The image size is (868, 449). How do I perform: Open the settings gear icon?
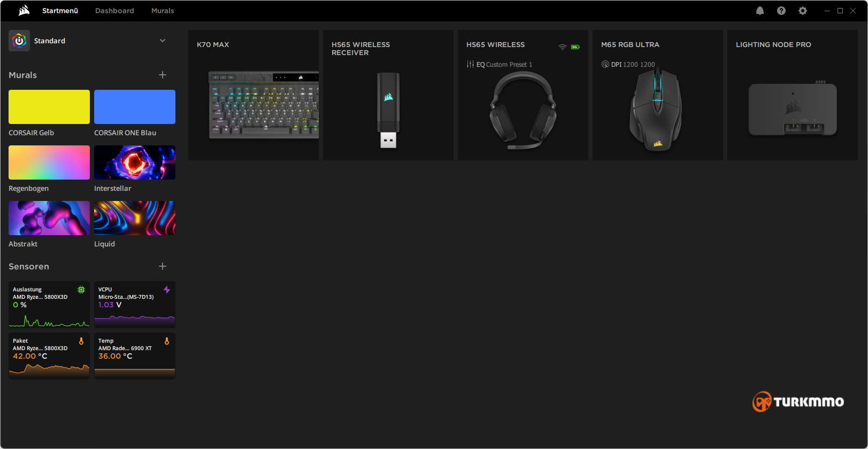(803, 11)
